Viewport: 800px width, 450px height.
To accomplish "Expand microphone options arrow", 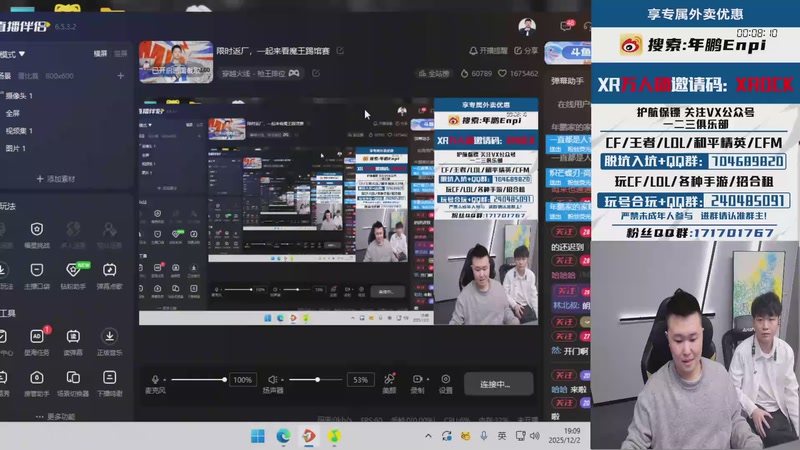I will click(x=165, y=380).
